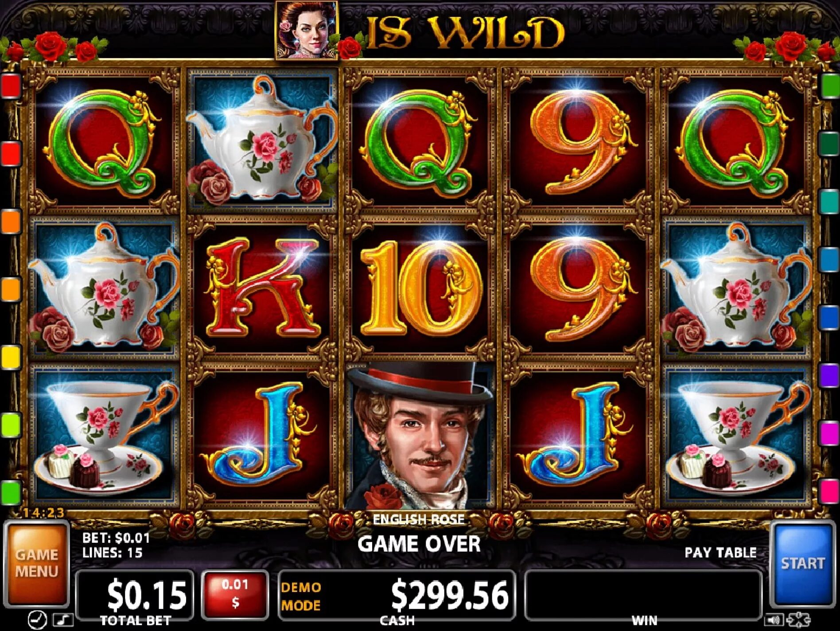Click the blue J in fourth reel
This screenshot has height=631, width=840.
(577, 433)
